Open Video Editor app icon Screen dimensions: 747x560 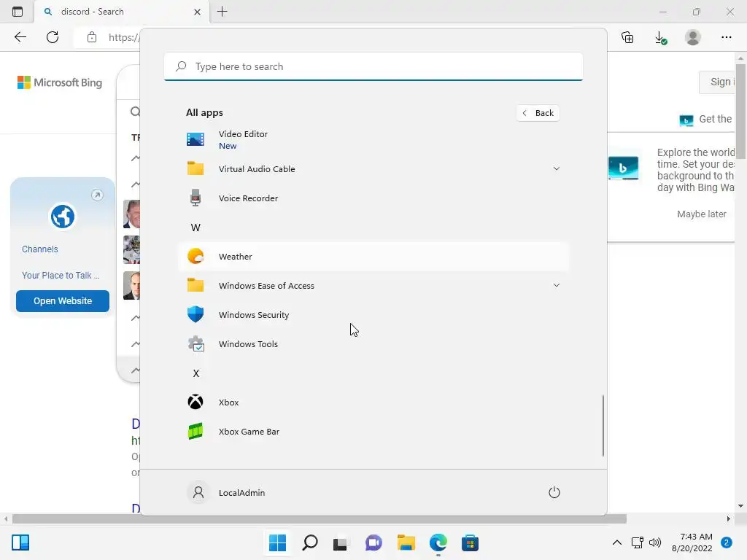(196, 139)
